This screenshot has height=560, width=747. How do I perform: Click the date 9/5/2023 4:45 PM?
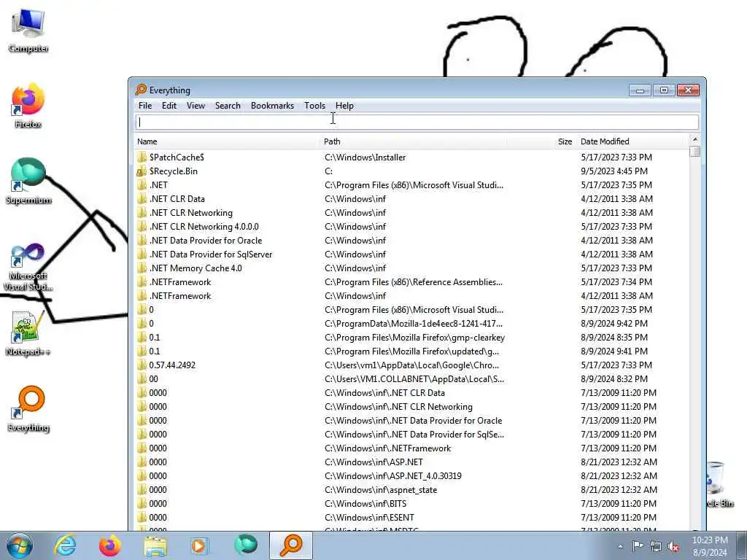[614, 171]
